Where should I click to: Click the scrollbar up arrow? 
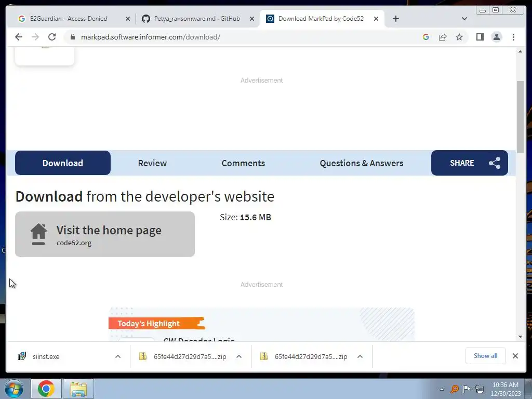point(520,51)
